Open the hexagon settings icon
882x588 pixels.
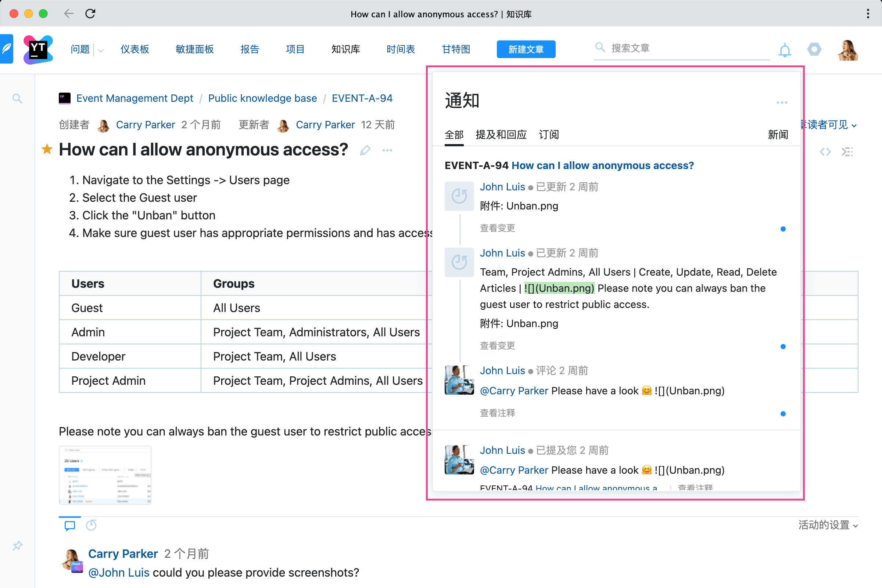pos(814,49)
